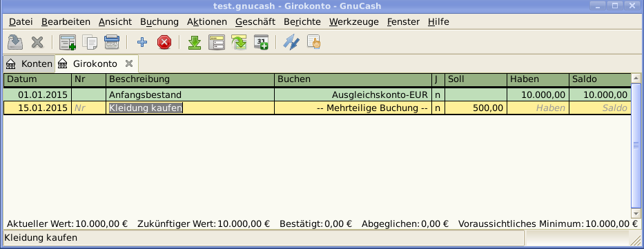Click the Jump to other account icon
644x249 pixels.
coord(239,42)
